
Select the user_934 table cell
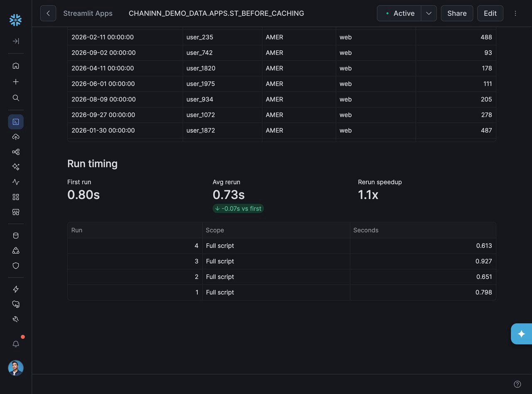point(222,99)
